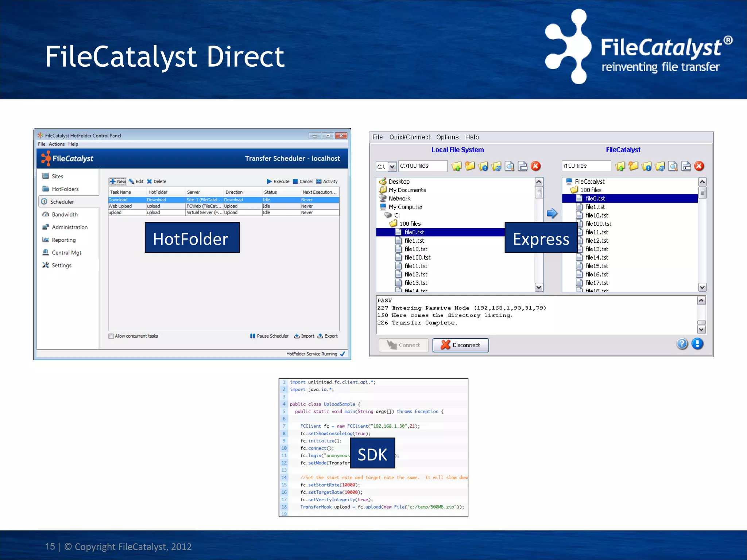Open the QuickConnect menu
This screenshot has height=560, width=747.
(410, 137)
